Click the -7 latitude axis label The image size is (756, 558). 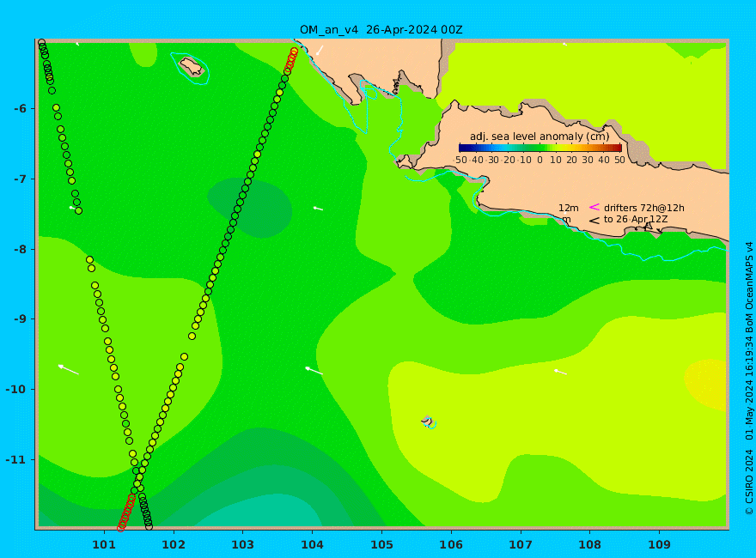pos(20,179)
